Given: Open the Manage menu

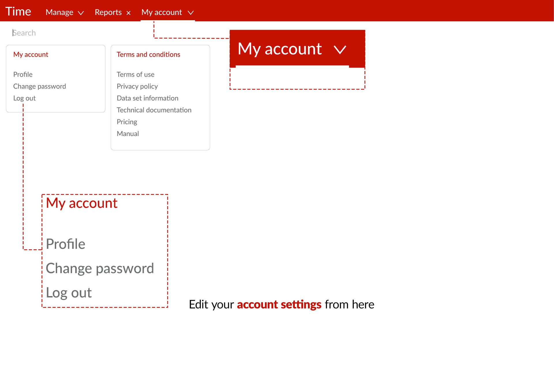Looking at the screenshot, I should pyautogui.click(x=59, y=12).
